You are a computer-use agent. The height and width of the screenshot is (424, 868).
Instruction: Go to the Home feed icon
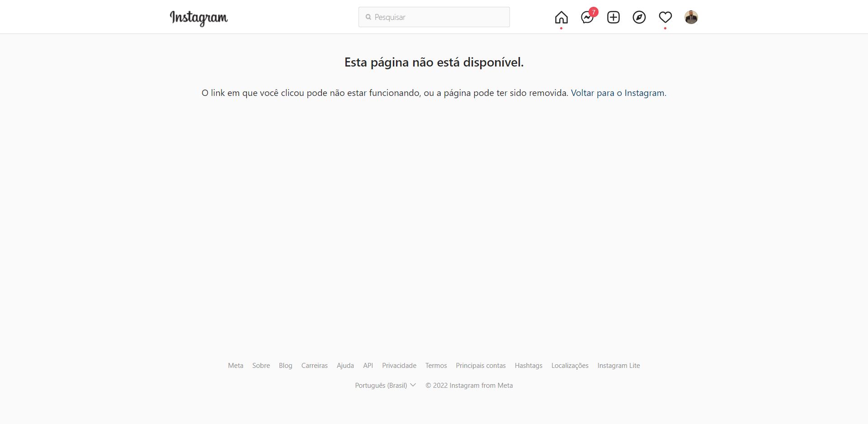[x=561, y=17]
